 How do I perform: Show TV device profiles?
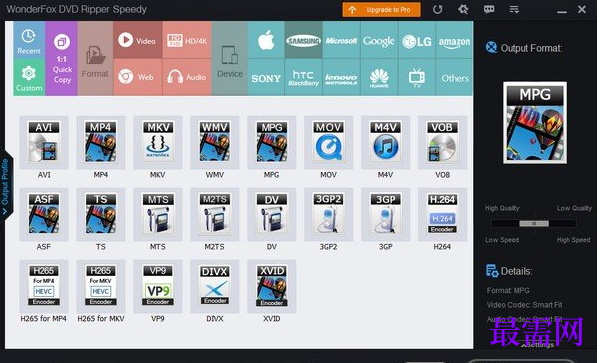417,77
